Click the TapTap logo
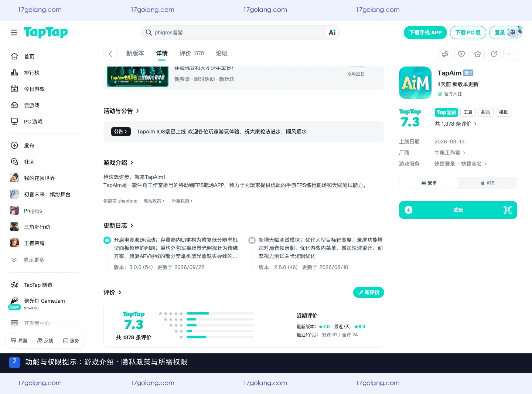 coord(46,33)
